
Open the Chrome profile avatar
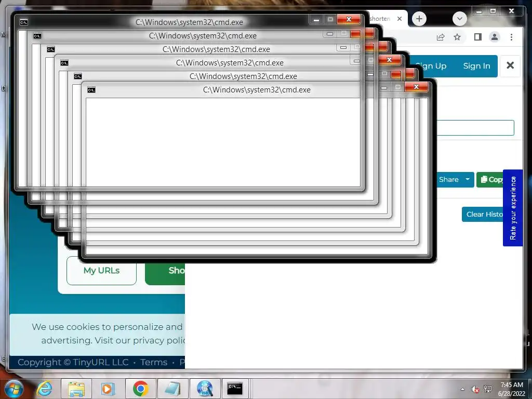click(x=495, y=37)
